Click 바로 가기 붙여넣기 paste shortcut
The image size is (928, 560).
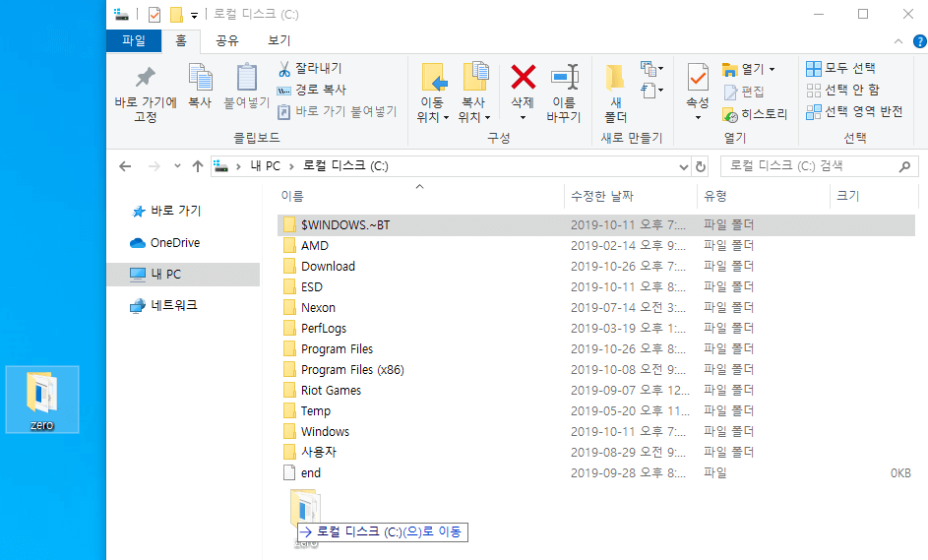[x=338, y=111]
